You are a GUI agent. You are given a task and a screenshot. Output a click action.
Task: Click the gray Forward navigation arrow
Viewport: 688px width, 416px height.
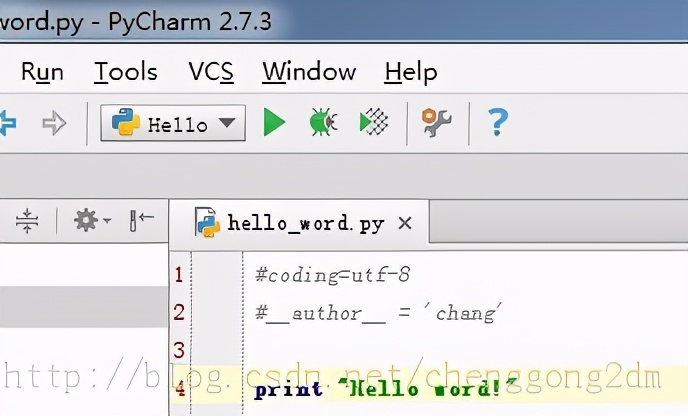tap(54, 123)
